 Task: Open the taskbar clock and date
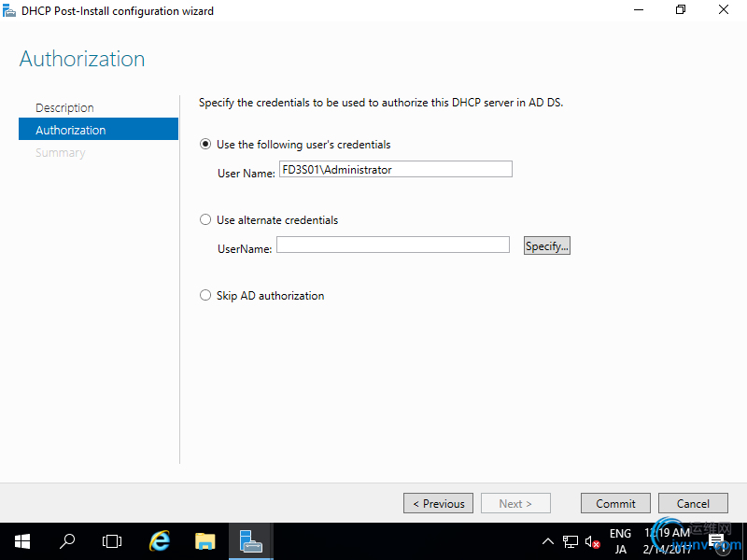(667, 541)
